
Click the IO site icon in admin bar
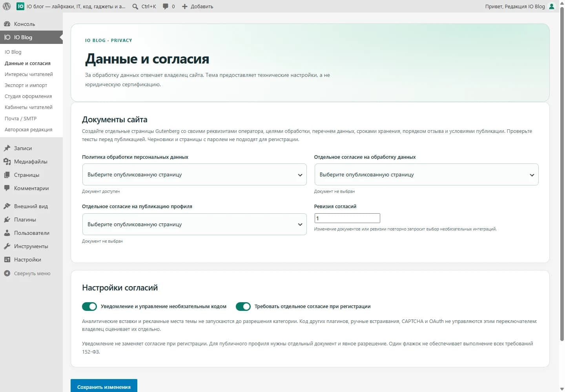tap(20, 6)
